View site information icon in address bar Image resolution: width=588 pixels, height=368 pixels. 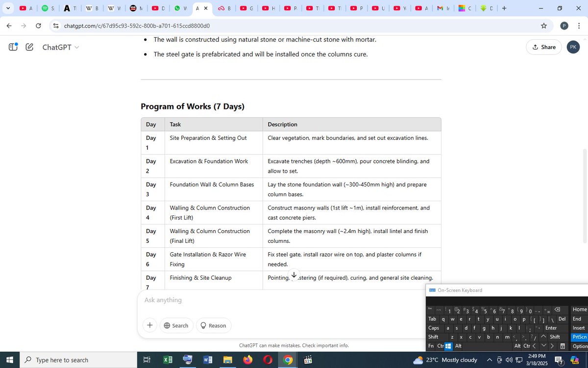55,26
